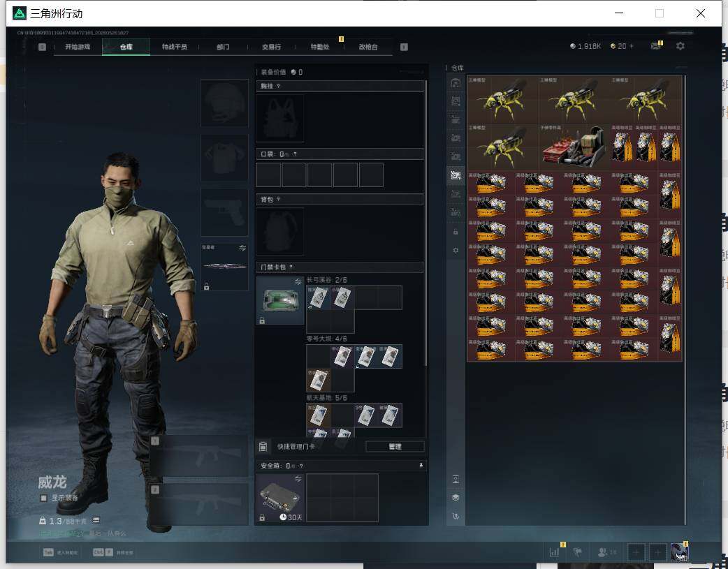Screen dimensions: 728x569
Task: Add currency via plus next to 20
Action: (631, 46)
